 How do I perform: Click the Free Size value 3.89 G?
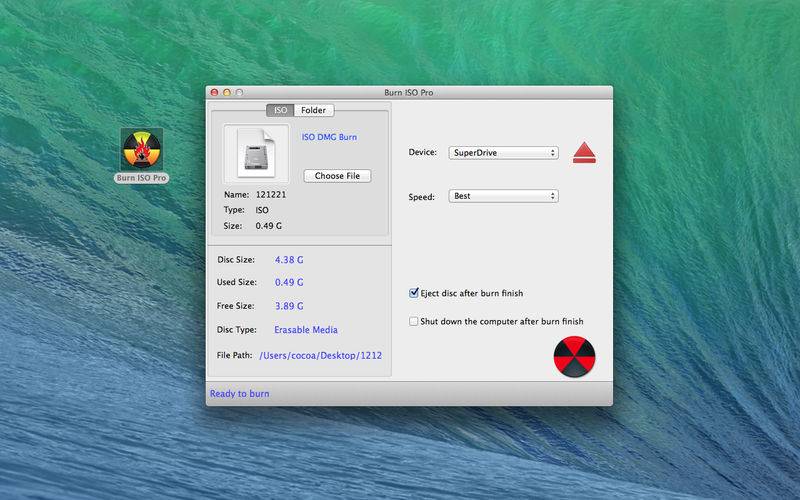(289, 306)
